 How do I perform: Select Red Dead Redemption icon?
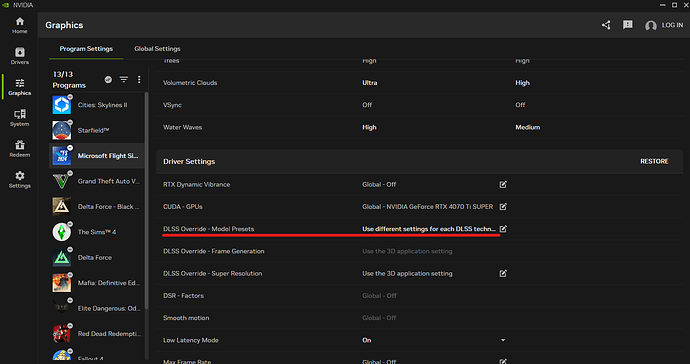tap(62, 334)
